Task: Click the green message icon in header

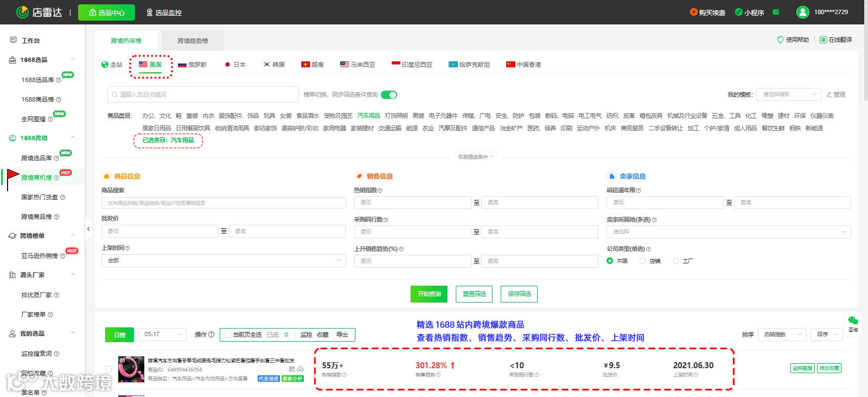Action: coord(776,11)
